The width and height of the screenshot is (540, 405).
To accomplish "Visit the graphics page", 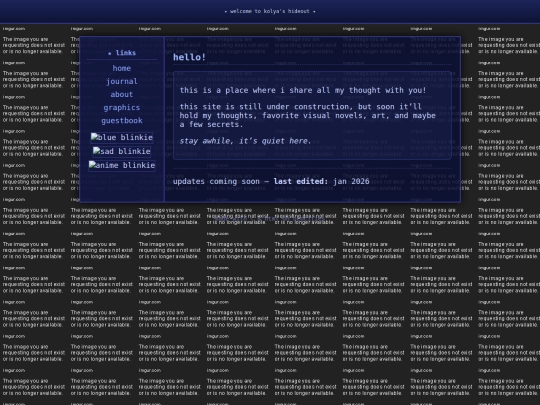I will click(122, 107).
